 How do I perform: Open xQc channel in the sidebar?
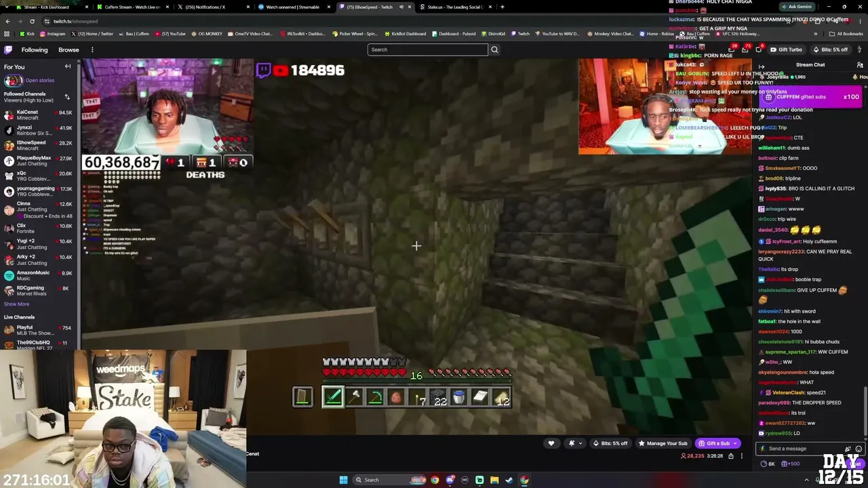(x=38, y=176)
